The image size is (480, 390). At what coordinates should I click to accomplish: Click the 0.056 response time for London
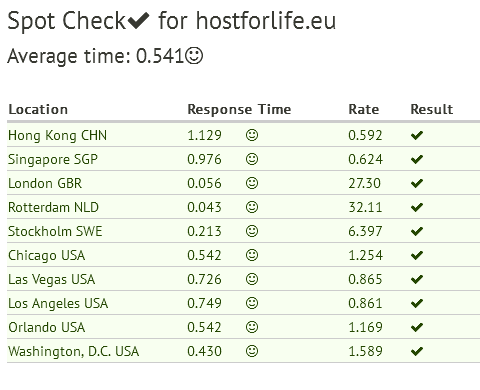(204, 183)
